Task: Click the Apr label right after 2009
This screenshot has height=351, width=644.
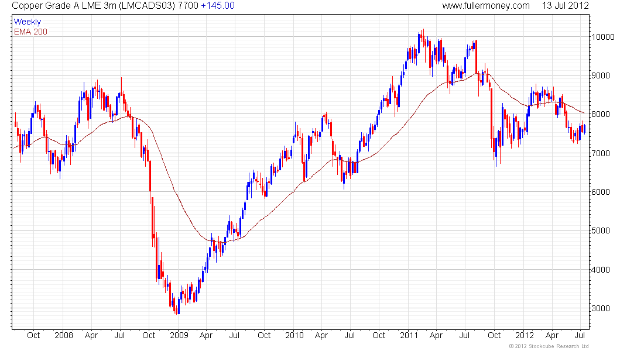Action: (205, 335)
